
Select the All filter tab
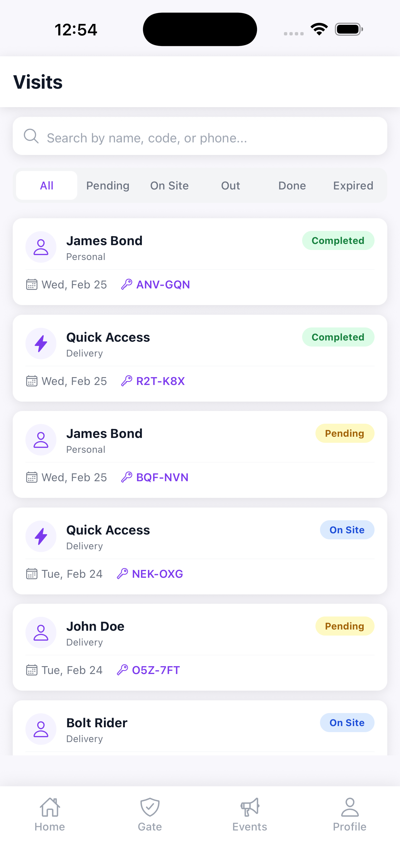[x=47, y=186]
